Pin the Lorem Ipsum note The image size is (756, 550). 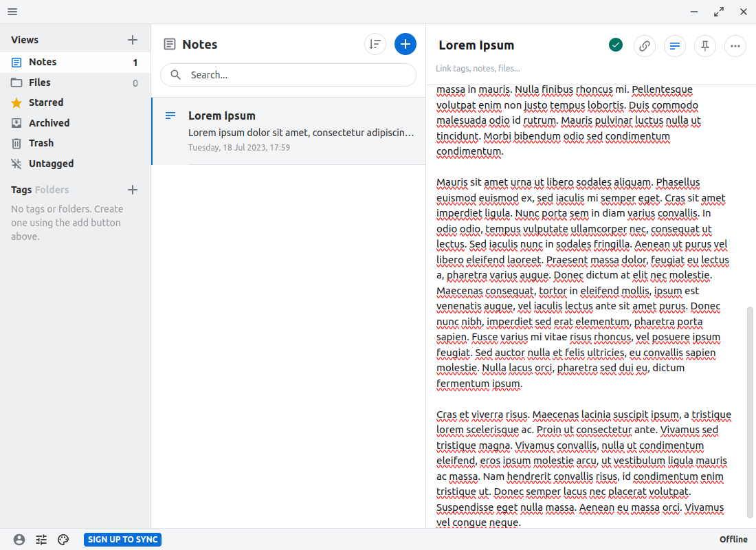[704, 46]
